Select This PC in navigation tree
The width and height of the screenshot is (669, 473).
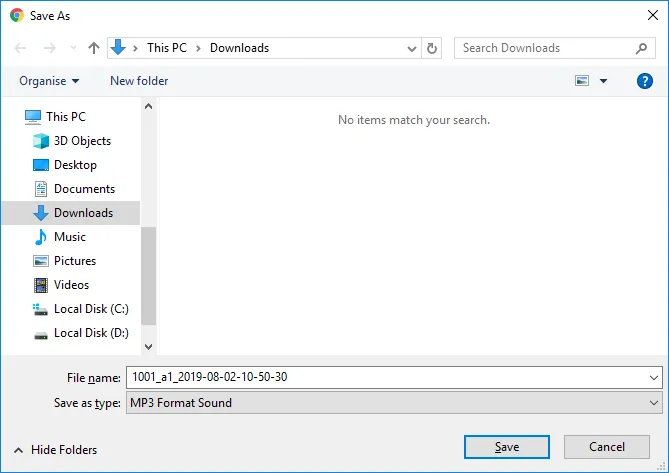click(x=66, y=116)
